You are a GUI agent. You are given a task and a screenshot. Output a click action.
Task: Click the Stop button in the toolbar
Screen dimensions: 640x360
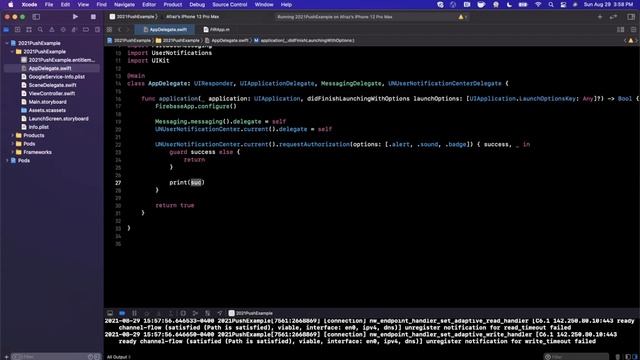[x=93, y=17]
